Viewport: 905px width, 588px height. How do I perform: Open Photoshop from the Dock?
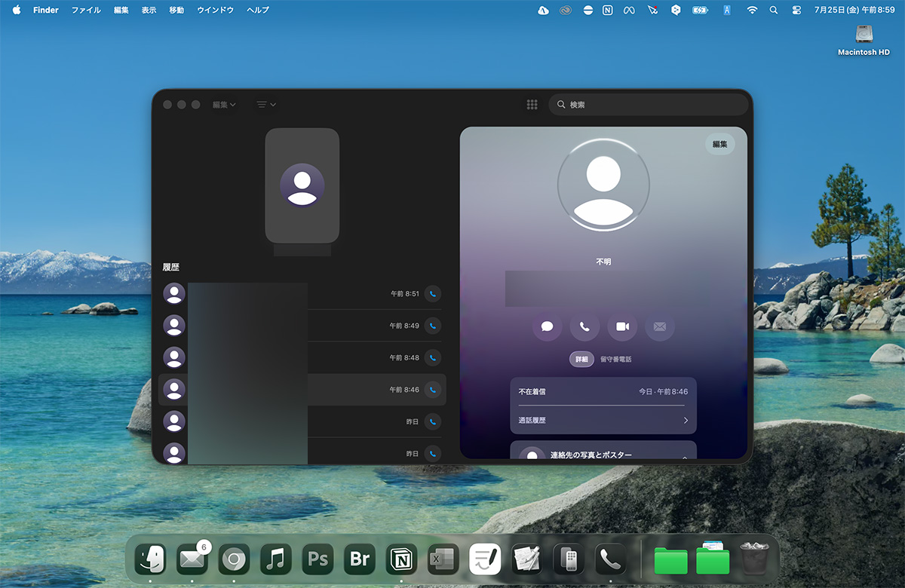tap(318, 559)
